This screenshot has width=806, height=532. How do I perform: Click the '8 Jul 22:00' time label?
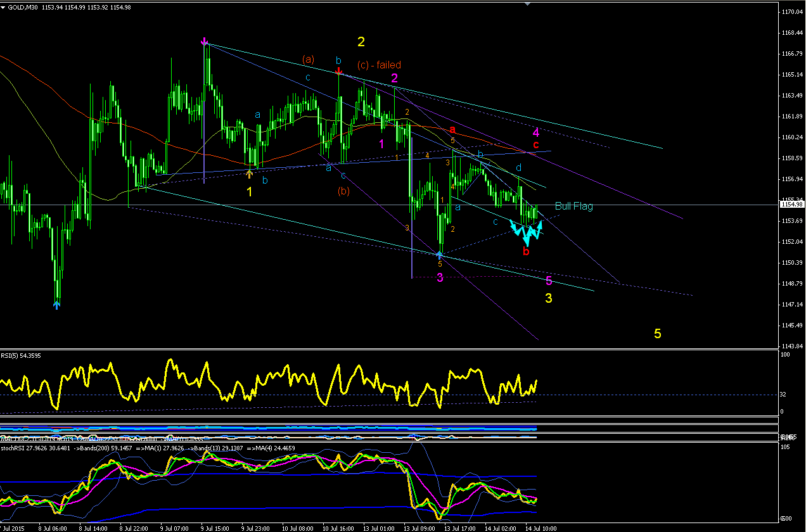[134, 528]
